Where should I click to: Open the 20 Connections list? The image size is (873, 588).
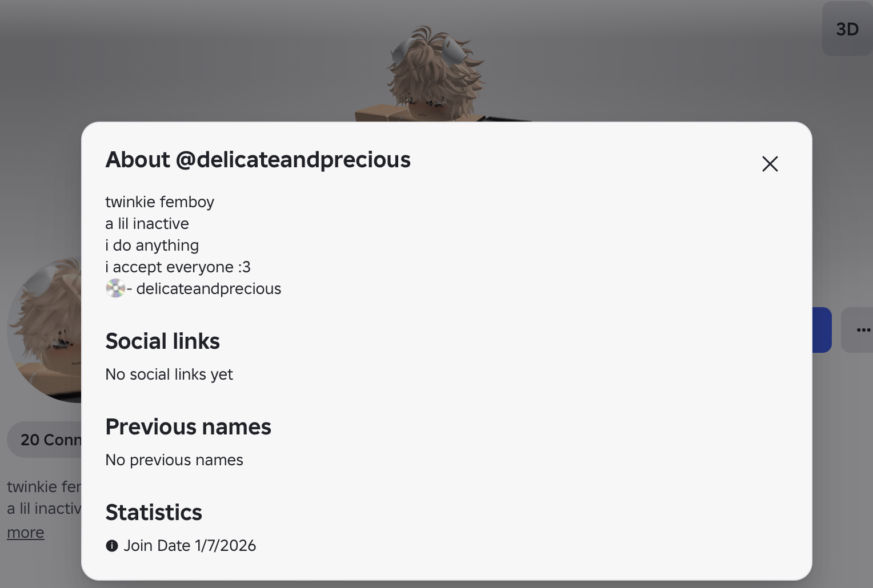(x=46, y=440)
